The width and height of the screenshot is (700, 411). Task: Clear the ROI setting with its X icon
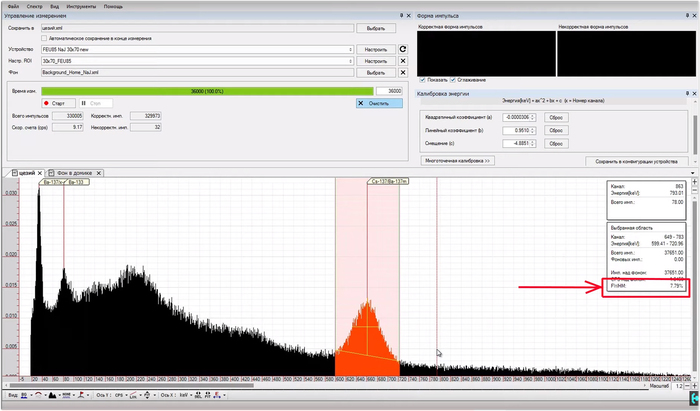point(403,60)
